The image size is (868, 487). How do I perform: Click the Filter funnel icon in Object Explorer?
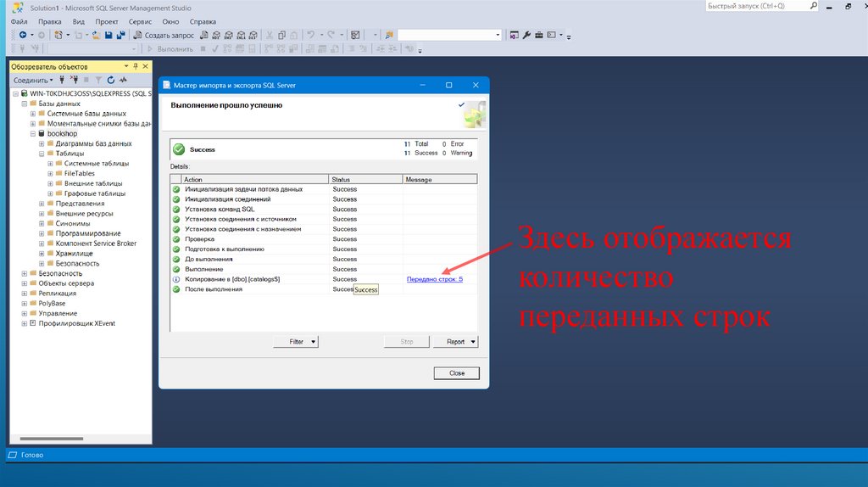tap(98, 81)
